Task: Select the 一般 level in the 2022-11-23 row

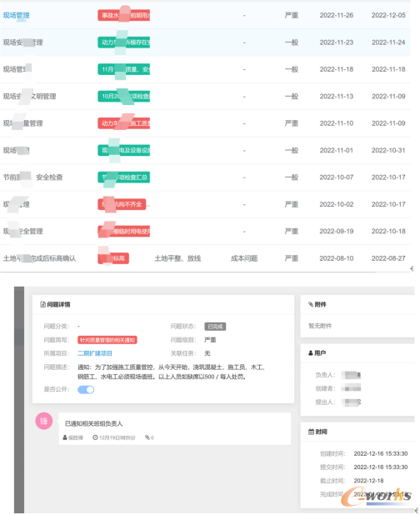Action: [x=292, y=42]
